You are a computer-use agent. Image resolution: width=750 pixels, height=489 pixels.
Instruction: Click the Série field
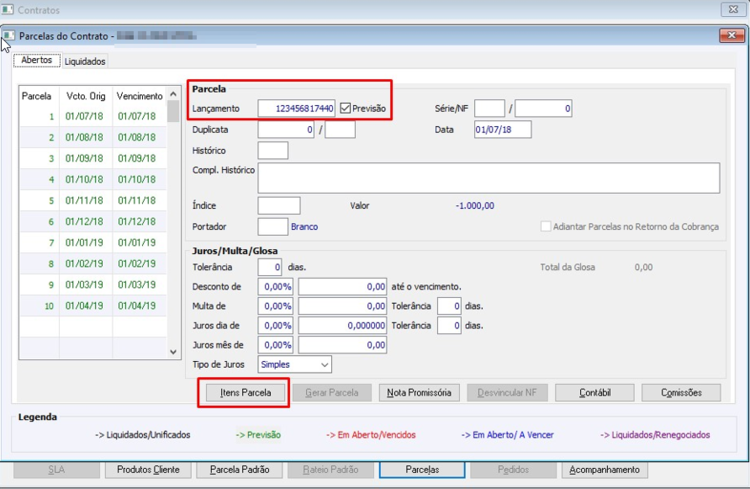(x=489, y=109)
